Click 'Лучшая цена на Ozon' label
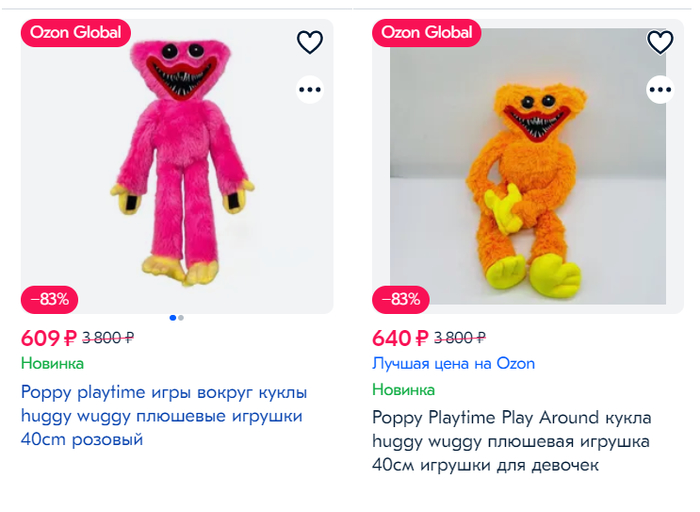This screenshot has width=700, height=512. (x=454, y=364)
